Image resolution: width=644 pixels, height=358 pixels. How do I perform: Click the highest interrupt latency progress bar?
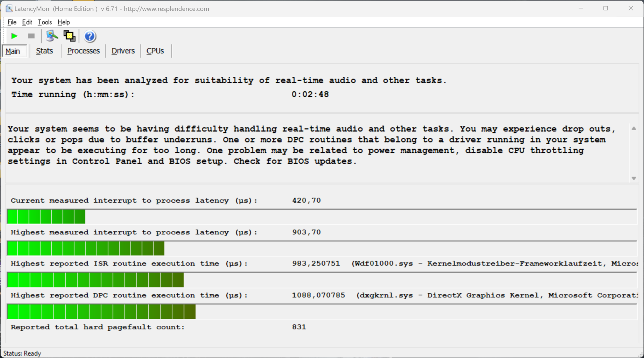(x=322, y=248)
